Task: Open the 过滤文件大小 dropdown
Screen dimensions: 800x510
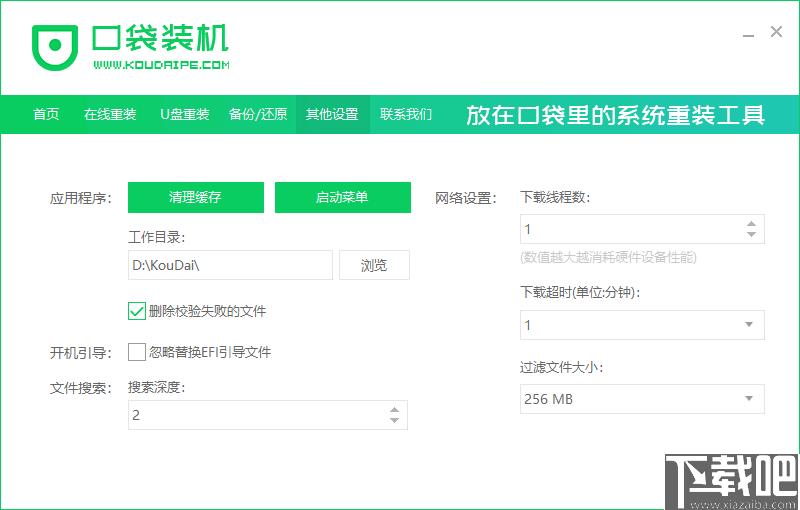Action: coord(749,399)
